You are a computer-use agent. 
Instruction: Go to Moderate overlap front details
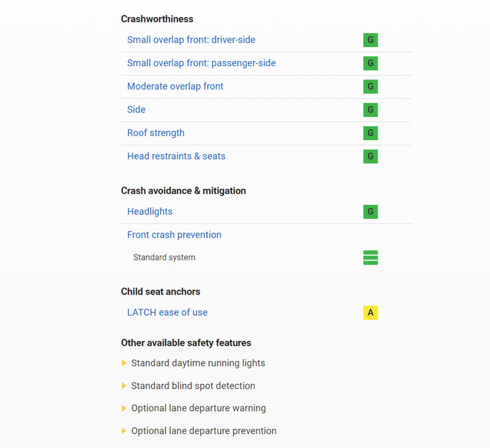click(x=175, y=86)
